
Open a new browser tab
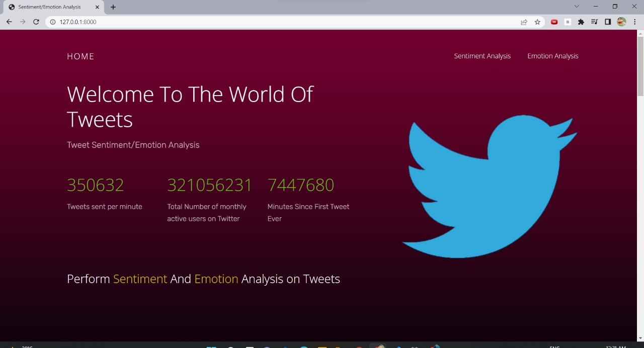point(113,7)
